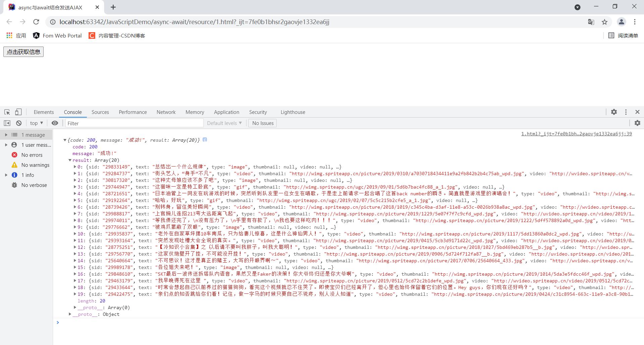Image resolution: width=644 pixels, height=345 pixels.
Task: Open the Fom Web Portal bookmark
Action: (57, 36)
